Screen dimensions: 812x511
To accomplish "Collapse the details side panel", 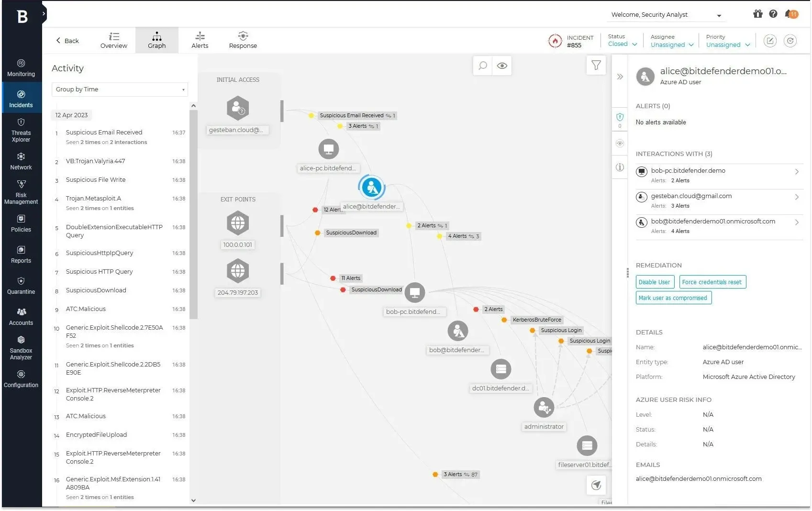I will click(620, 77).
